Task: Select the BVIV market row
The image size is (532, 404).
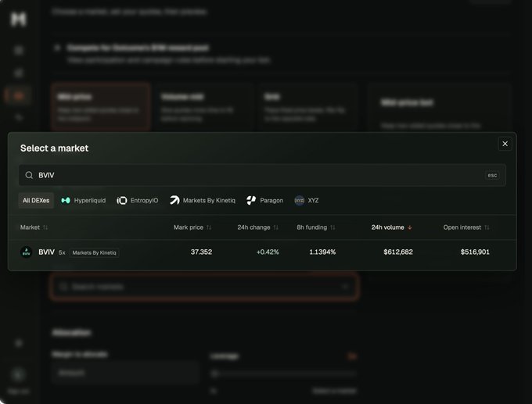Action: click(x=262, y=252)
